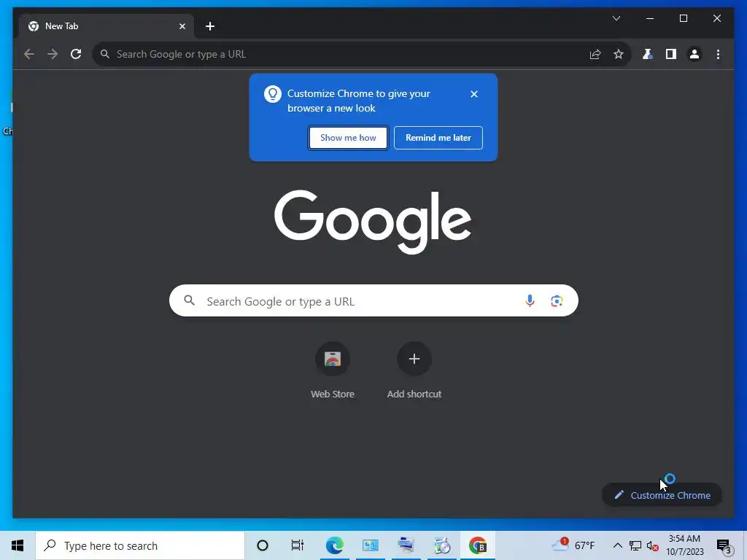This screenshot has height=560, width=747.
Task: Open the side panel icon
Action: [671, 54]
